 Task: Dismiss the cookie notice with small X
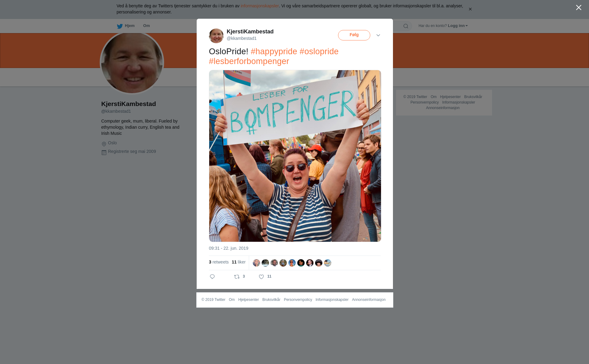tap(470, 9)
